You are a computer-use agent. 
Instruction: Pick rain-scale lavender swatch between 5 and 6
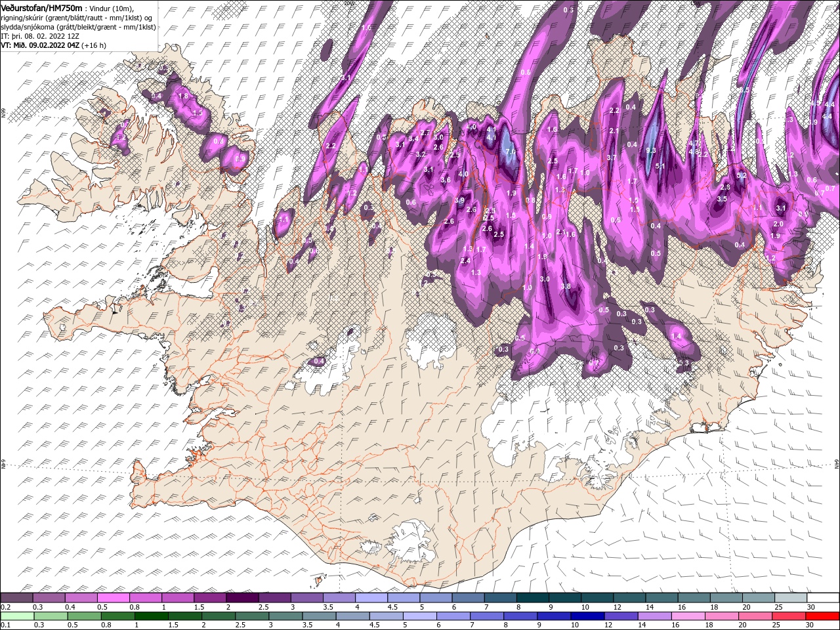420,616
